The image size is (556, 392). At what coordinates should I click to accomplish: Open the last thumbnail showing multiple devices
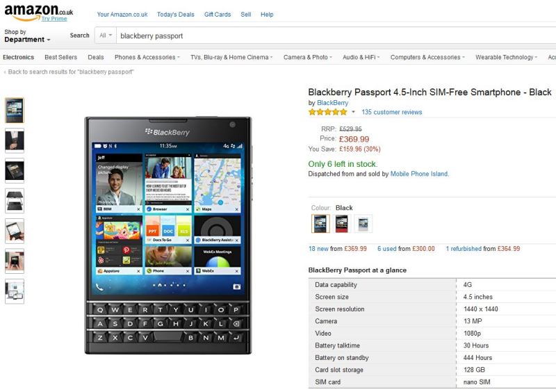pos(15,291)
